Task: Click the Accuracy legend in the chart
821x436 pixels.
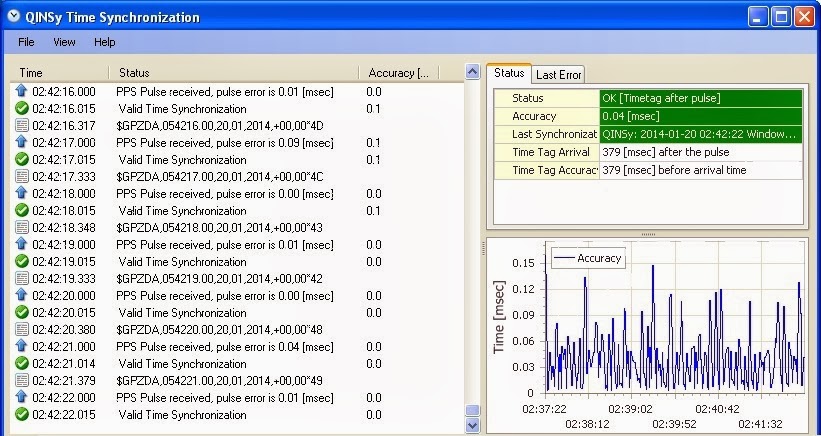Action: pyautogui.click(x=588, y=258)
